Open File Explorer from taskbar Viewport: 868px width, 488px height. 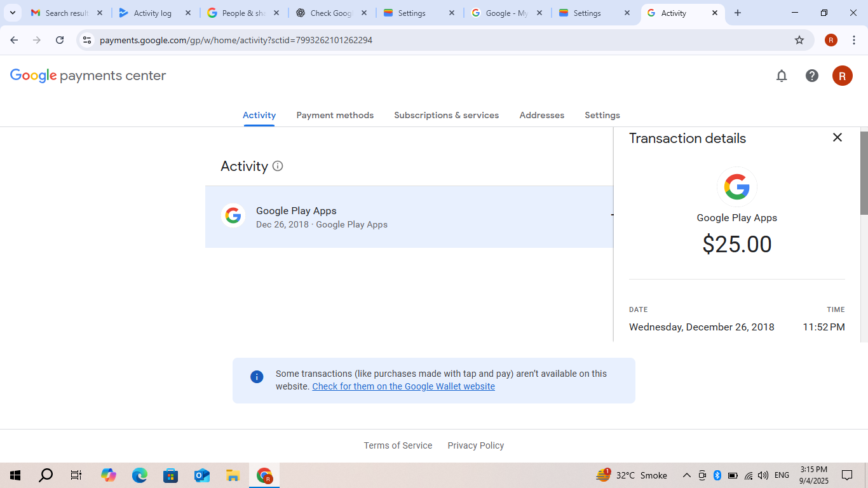tap(233, 475)
